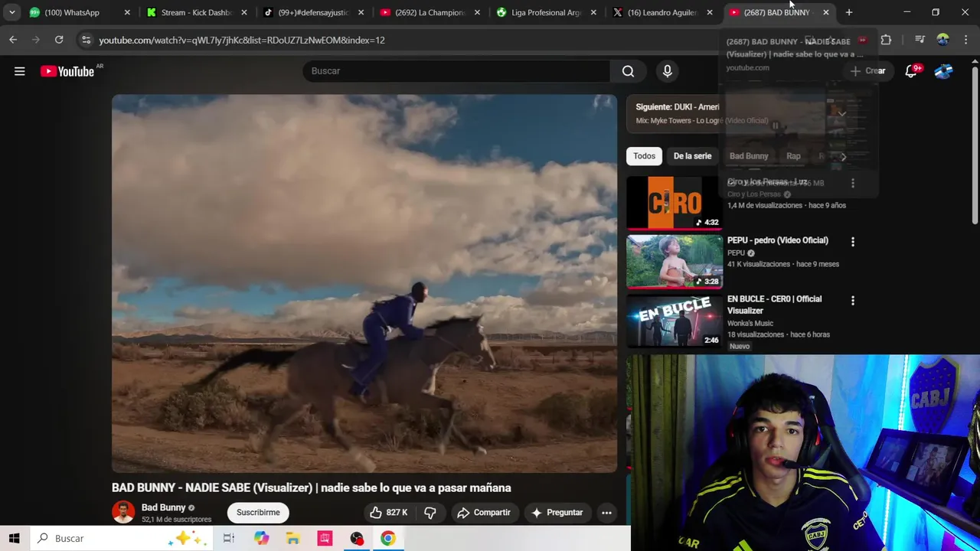
Task: Open the YouTube account avatar menu
Action: pos(944,71)
